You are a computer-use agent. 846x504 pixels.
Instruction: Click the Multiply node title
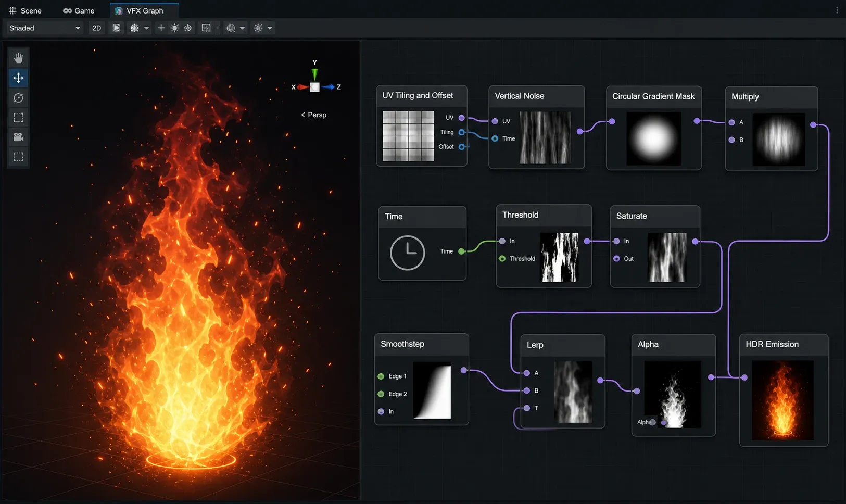pos(745,97)
